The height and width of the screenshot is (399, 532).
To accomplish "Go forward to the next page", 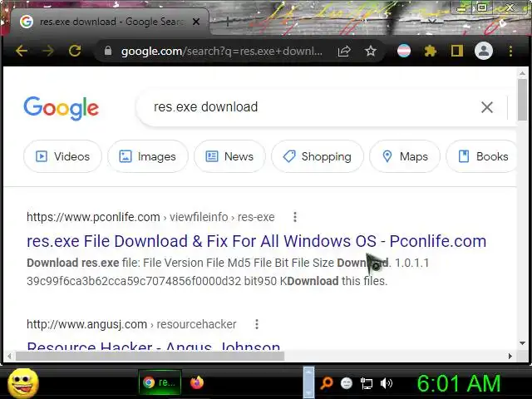I will point(48,52).
